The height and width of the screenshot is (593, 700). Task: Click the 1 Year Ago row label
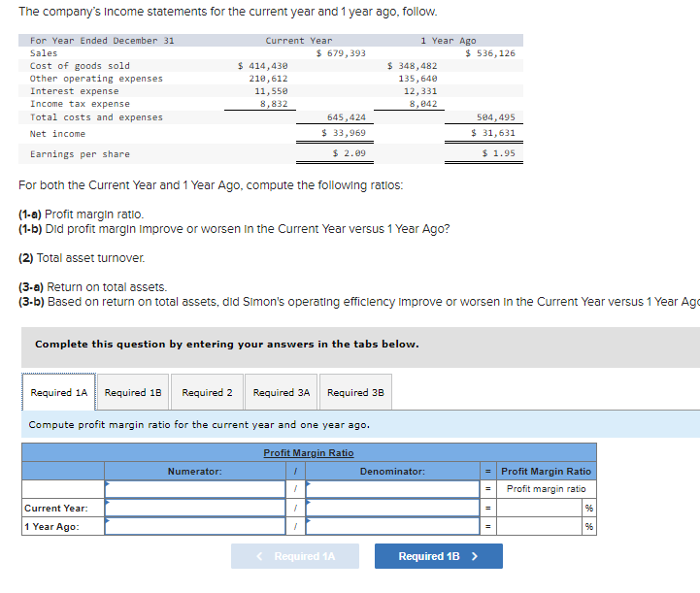coord(51,526)
